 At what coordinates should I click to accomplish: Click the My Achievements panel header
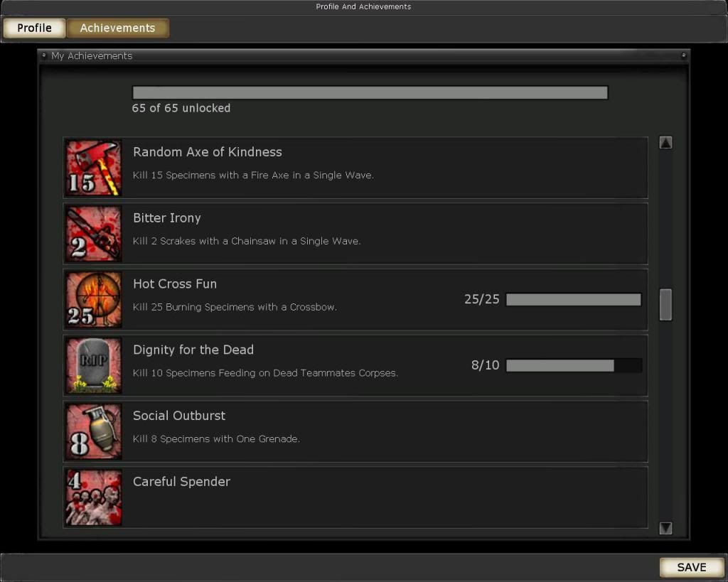click(363, 55)
